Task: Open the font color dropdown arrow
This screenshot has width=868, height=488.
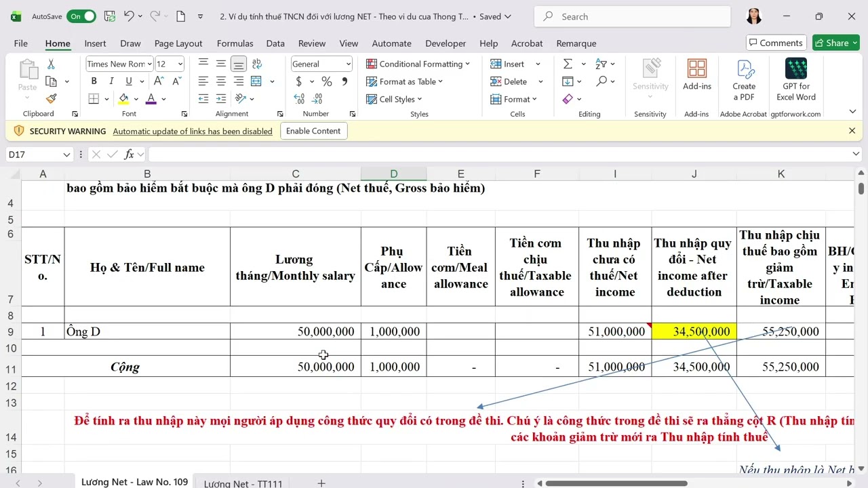Action: 164,99
